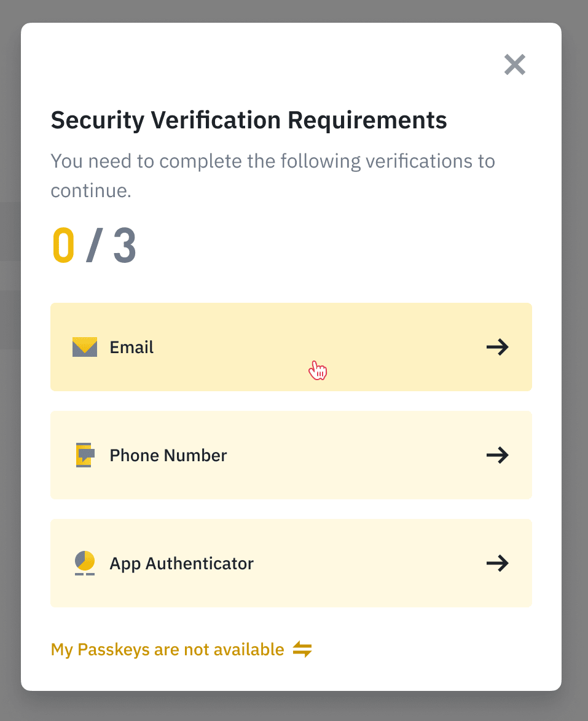Click the arrow on the App Authenticator row

pyautogui.click(x=497, y=563)
